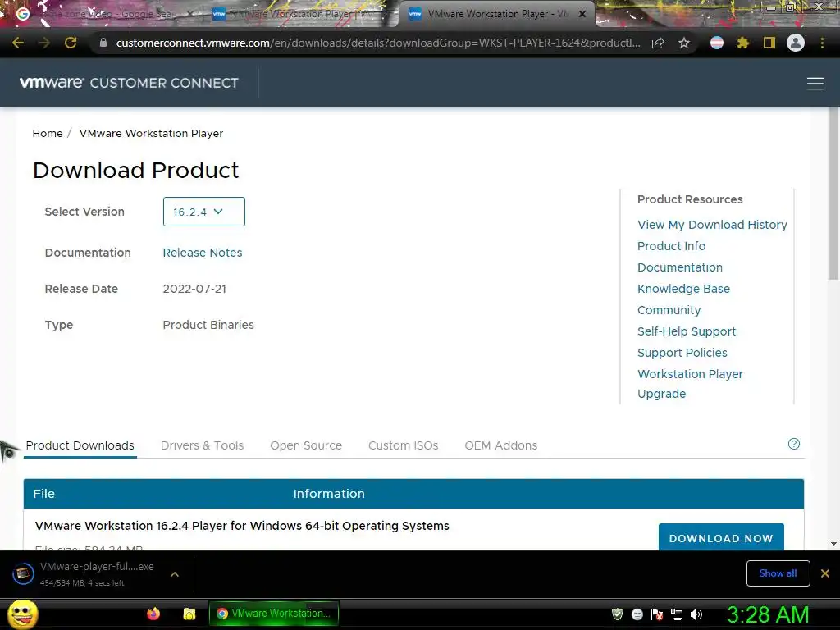
Task: Toggle the browser side panel icon
Action: [769, 43]
